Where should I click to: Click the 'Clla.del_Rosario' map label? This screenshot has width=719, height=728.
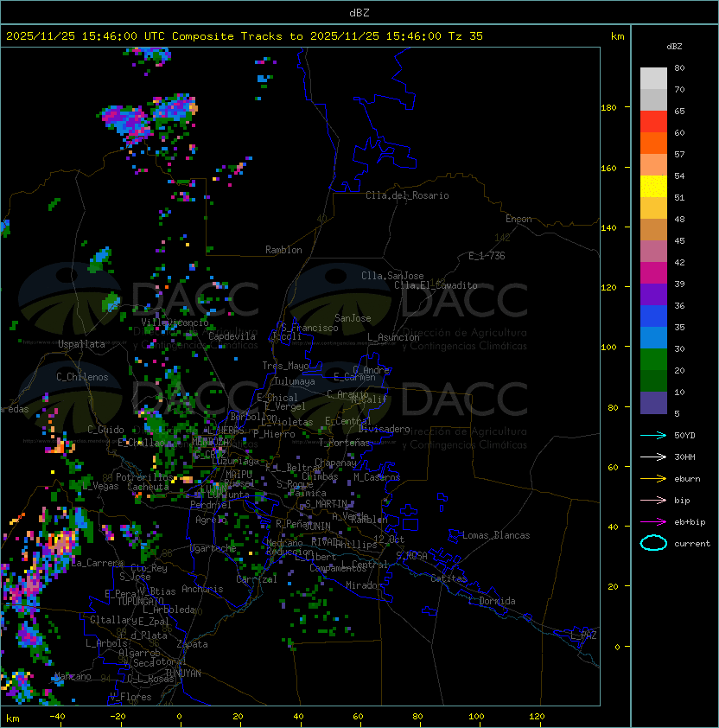(x=407, y=195)
